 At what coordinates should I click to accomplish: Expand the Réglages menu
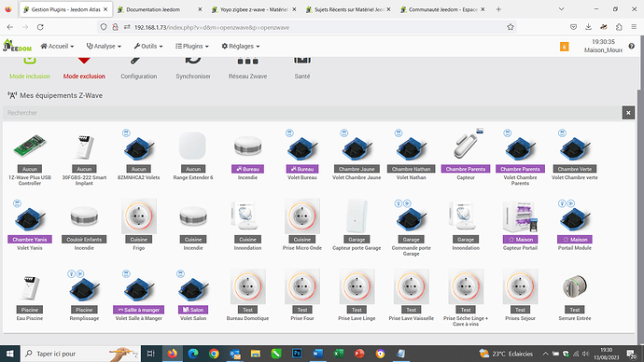(241, 47)
